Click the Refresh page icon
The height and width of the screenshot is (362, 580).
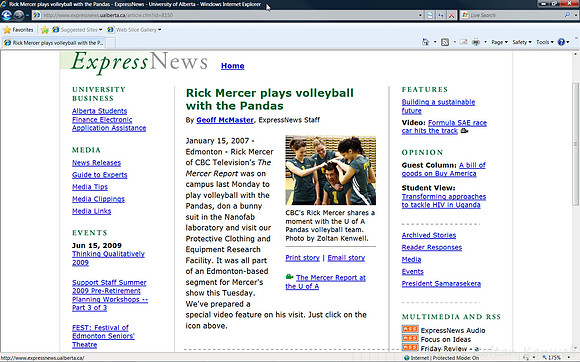tap(441, 15)
